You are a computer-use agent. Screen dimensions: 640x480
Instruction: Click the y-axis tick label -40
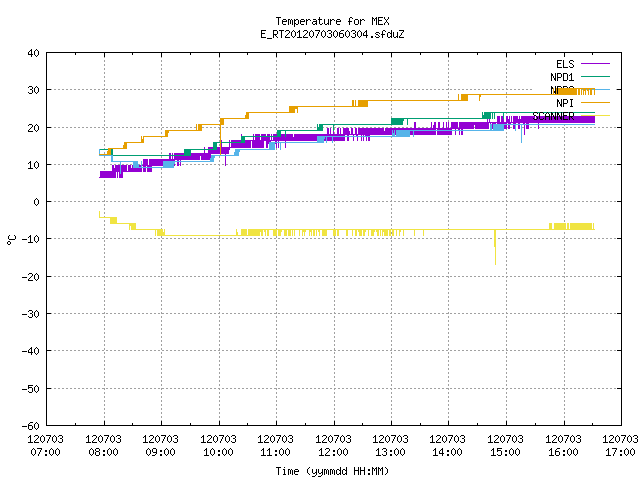(31, 351)
